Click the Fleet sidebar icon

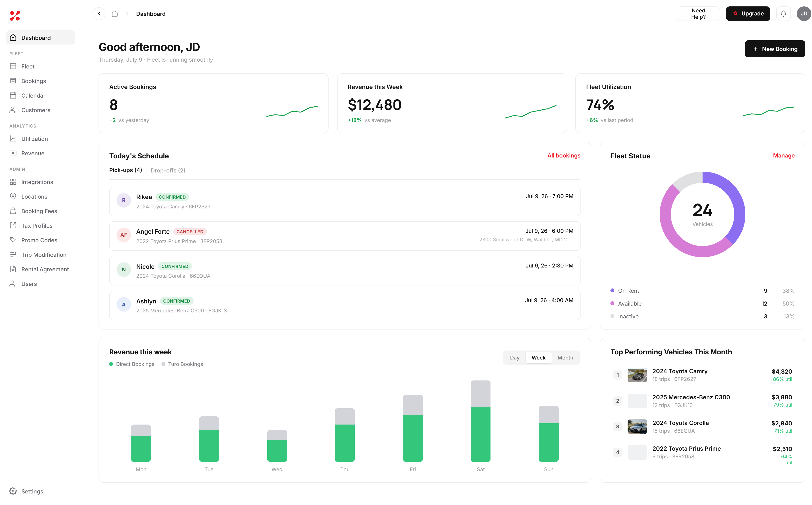tap(13, 67)
